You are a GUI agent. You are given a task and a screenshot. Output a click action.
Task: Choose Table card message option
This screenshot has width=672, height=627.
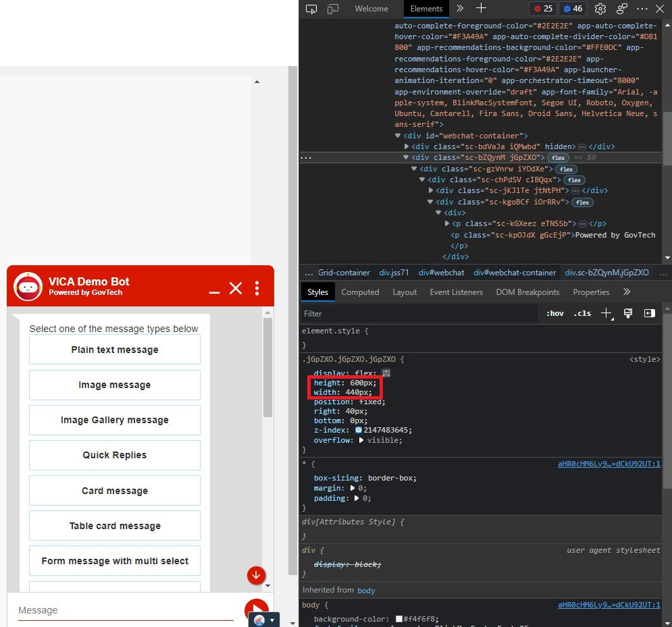[115, 526]
